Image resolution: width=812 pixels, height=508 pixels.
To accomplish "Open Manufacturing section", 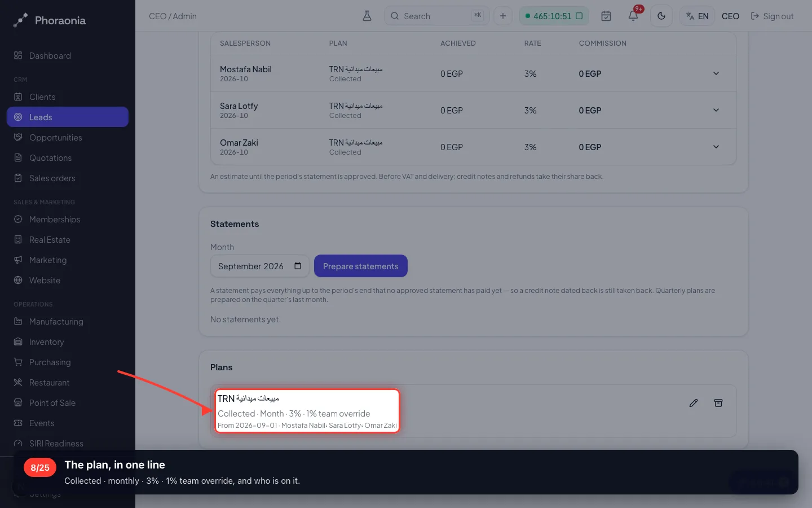I will 68,321.
